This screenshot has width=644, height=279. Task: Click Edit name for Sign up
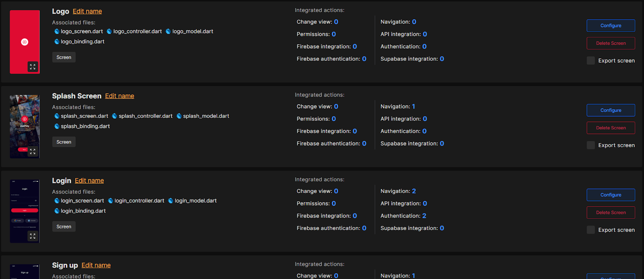tap(96, 265)
